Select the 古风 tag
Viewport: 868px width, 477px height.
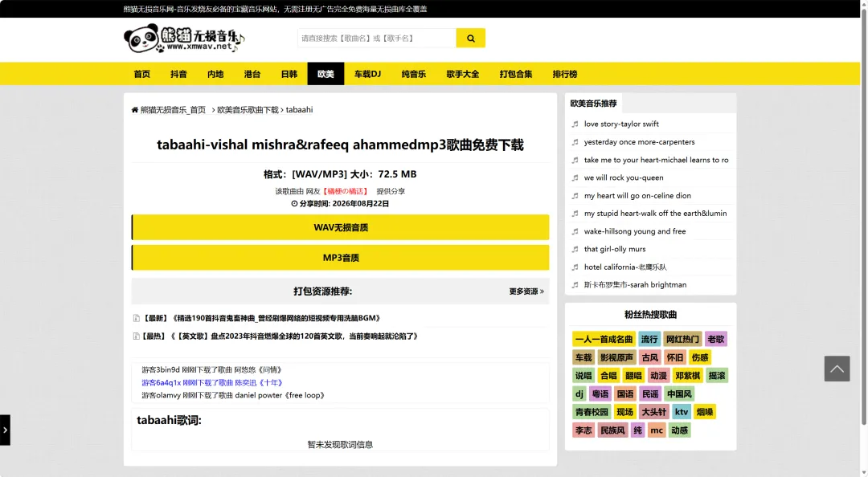tap(649, 357)
